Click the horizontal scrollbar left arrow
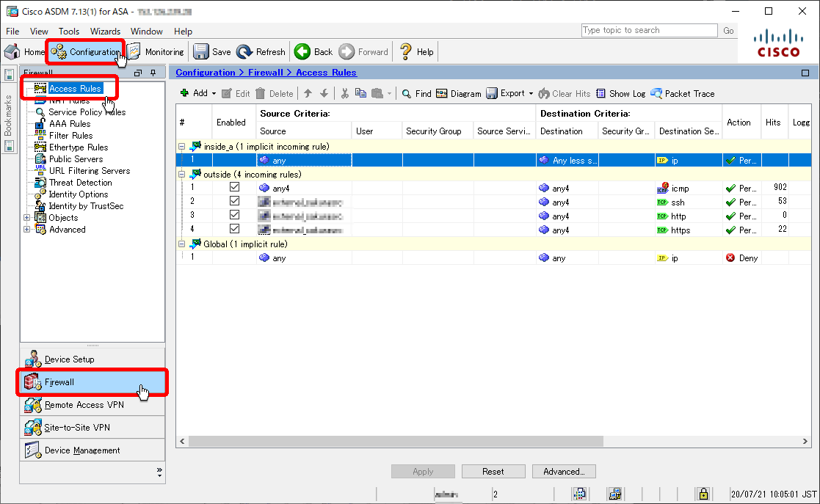The height and width of the screenshot is (504, 820). [x=182, y=441]
